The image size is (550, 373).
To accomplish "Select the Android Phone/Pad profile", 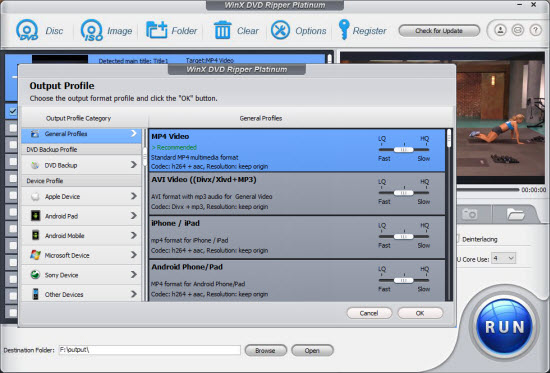I will [297, 280].
